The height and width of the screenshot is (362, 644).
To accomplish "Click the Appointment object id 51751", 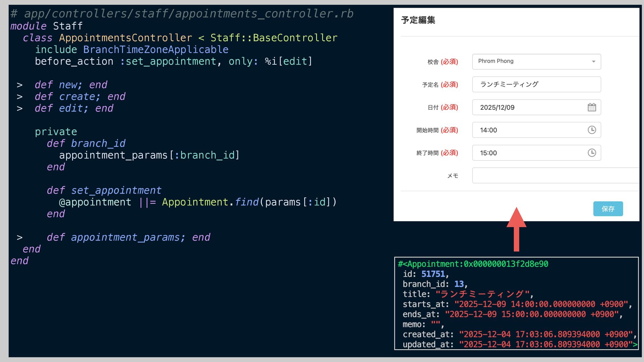I will pyautogui.click(x=433, y=274).
